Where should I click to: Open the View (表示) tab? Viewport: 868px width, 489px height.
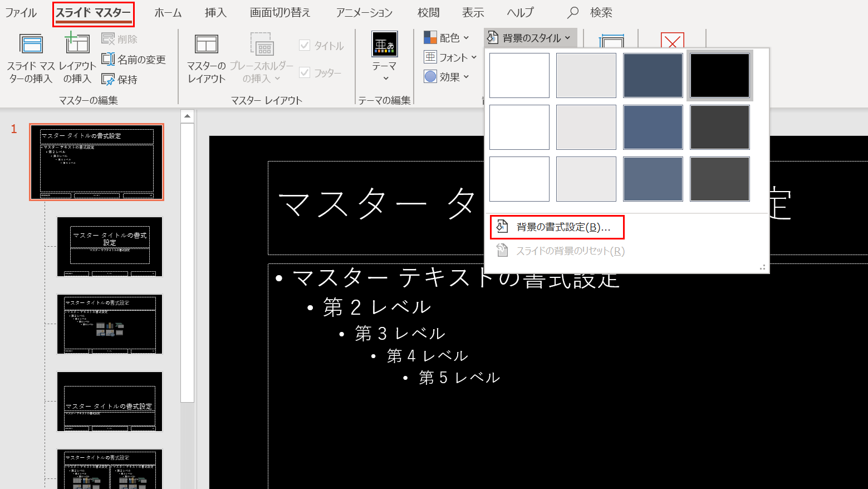[x=473, y=12]
